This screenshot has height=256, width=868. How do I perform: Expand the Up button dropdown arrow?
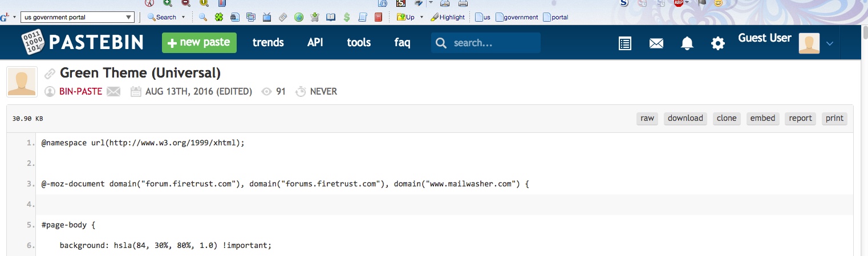(421, 17)
